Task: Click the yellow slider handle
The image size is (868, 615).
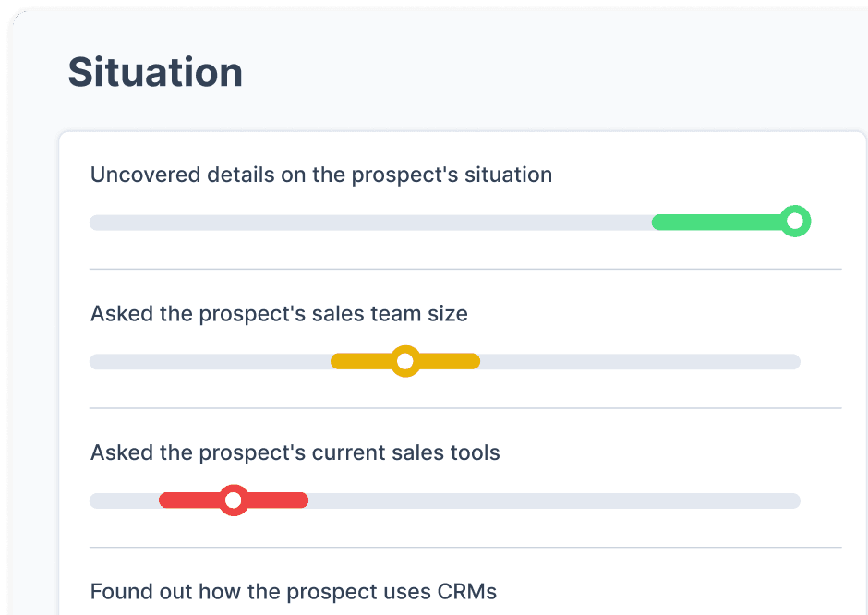Action: (404, 361)
